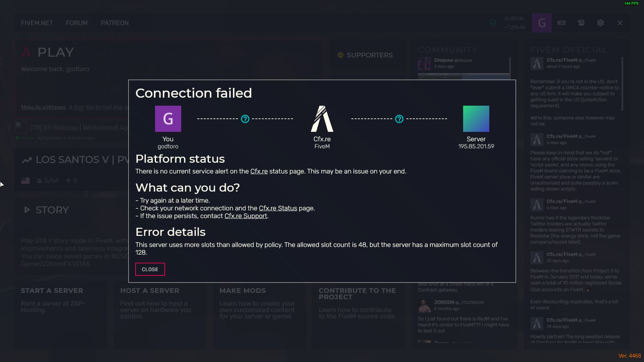The width and height of the screenshot is (644, 362).
Task: Click the SUPPORTERS button
Action: click(366, 55)
